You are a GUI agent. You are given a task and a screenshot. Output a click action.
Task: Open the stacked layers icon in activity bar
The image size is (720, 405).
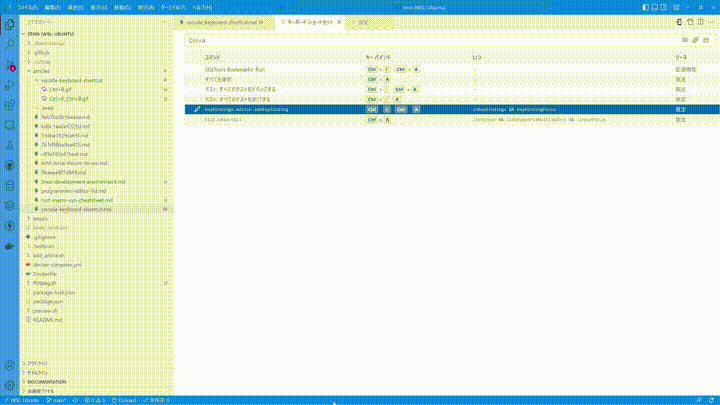coord(10,206)
